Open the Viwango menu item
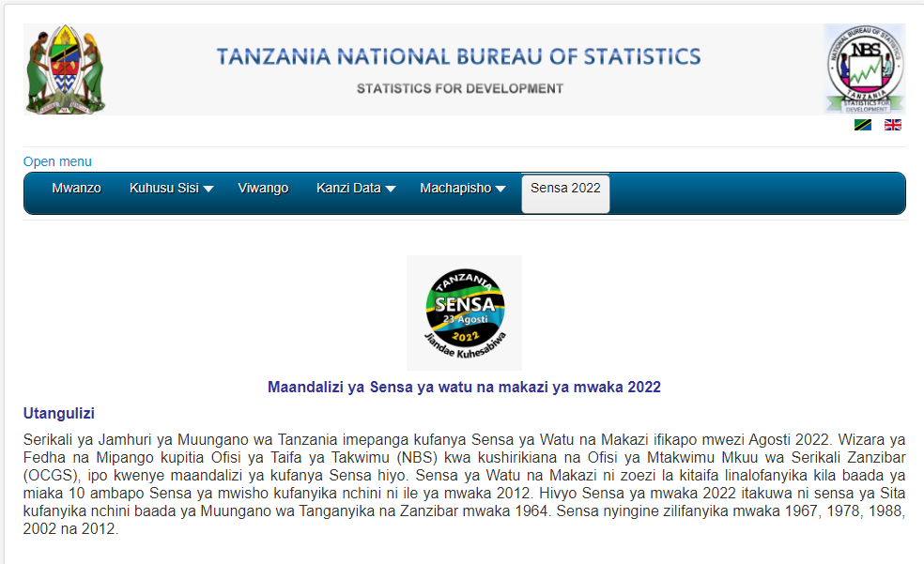 (x=263, y=188)
